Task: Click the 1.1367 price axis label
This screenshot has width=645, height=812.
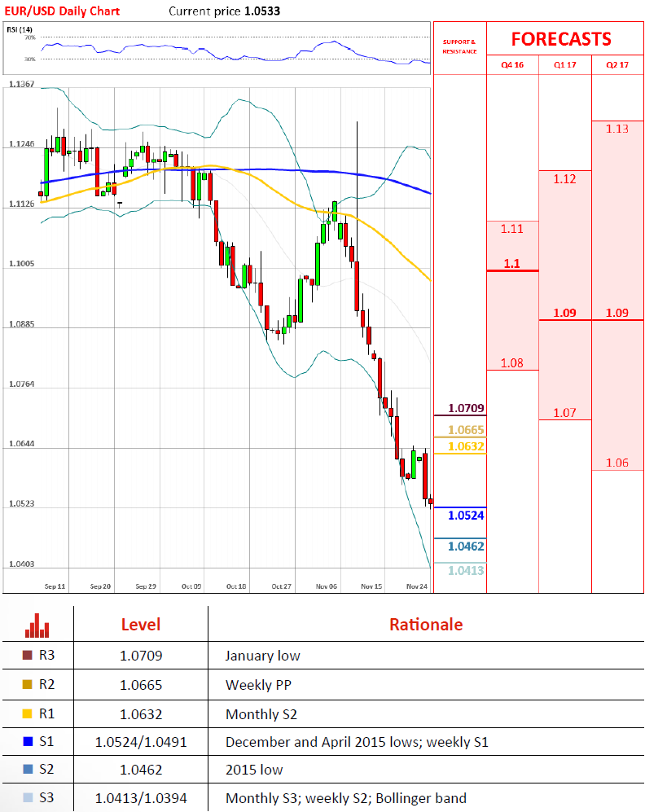Action: 21,84
